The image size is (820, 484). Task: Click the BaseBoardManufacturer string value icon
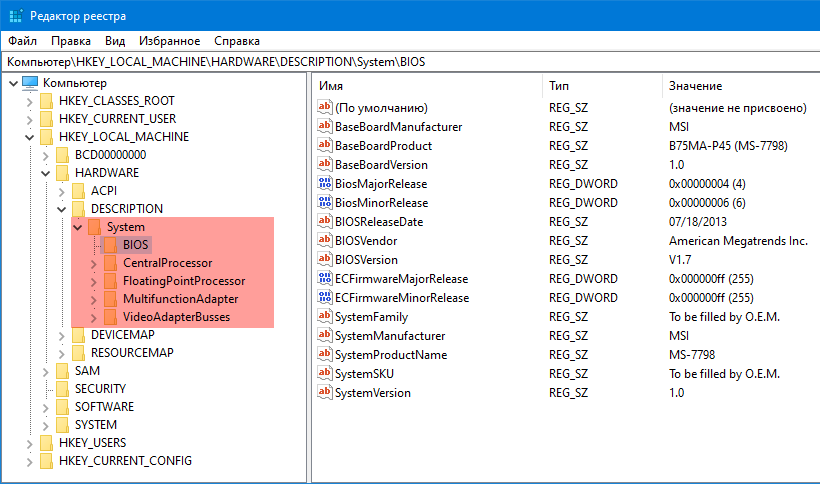[324, 127]
